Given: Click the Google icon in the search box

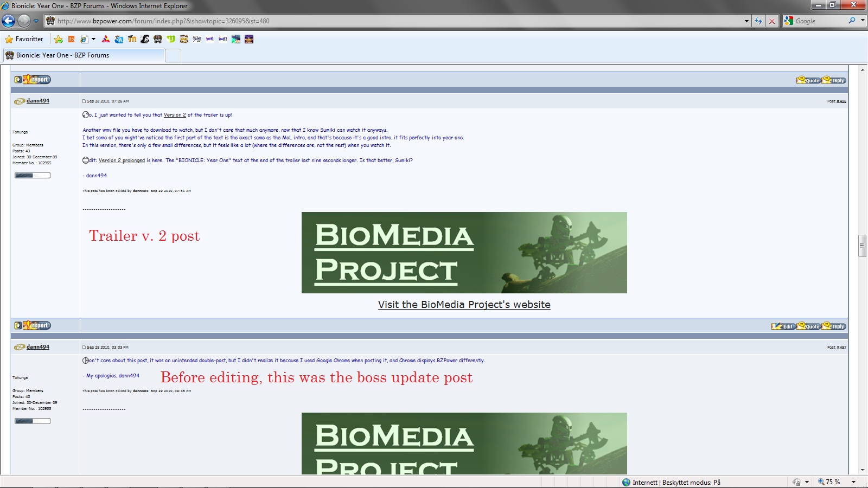Looking at the screenshot, I should 789,21.
